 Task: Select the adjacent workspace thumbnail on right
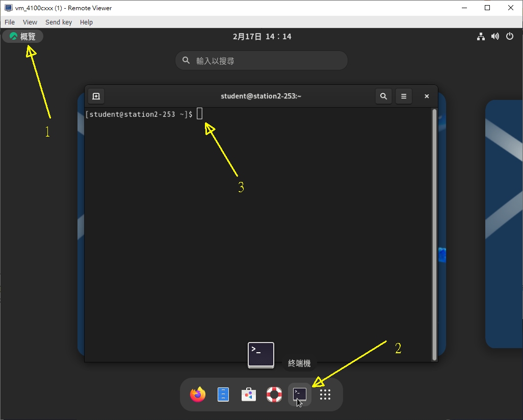[x=504, y=224]
